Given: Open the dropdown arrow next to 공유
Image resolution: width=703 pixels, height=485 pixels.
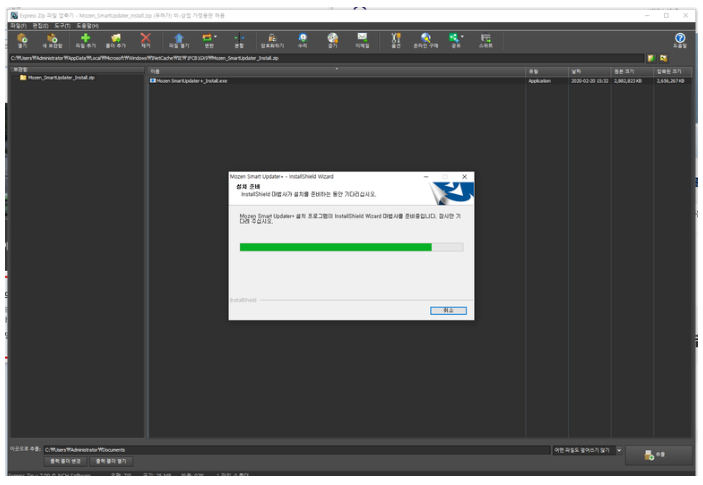Looking at the screenshot, I should (x=462, y=37).
